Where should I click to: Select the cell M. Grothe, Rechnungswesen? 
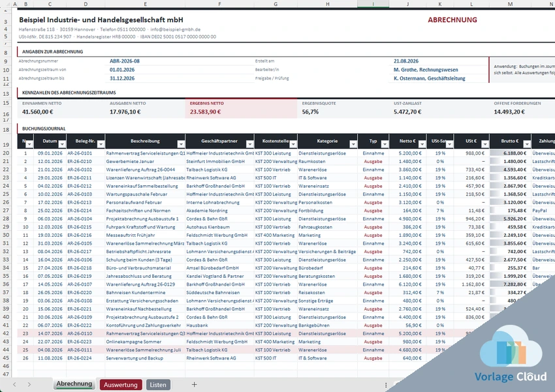(426, 70)
